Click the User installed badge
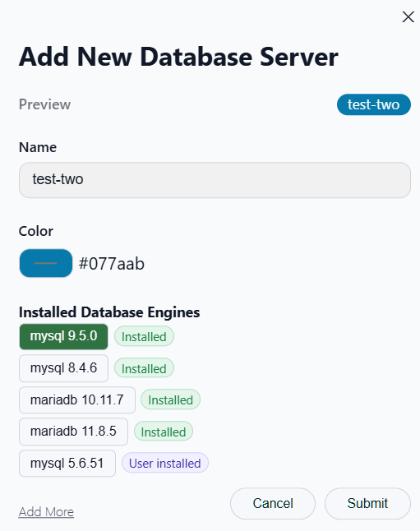The image size is (420, 531). pos(165,464)
